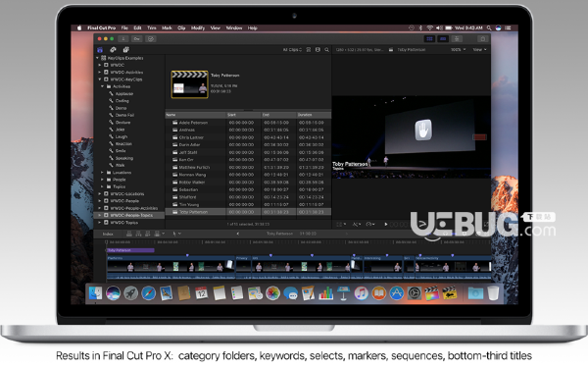Image resolution: width=588 pixels, height=368 pixels.
Task: Open the Background Tasks checkmark button
Action: pyautogui.click(x=151, y=38)
